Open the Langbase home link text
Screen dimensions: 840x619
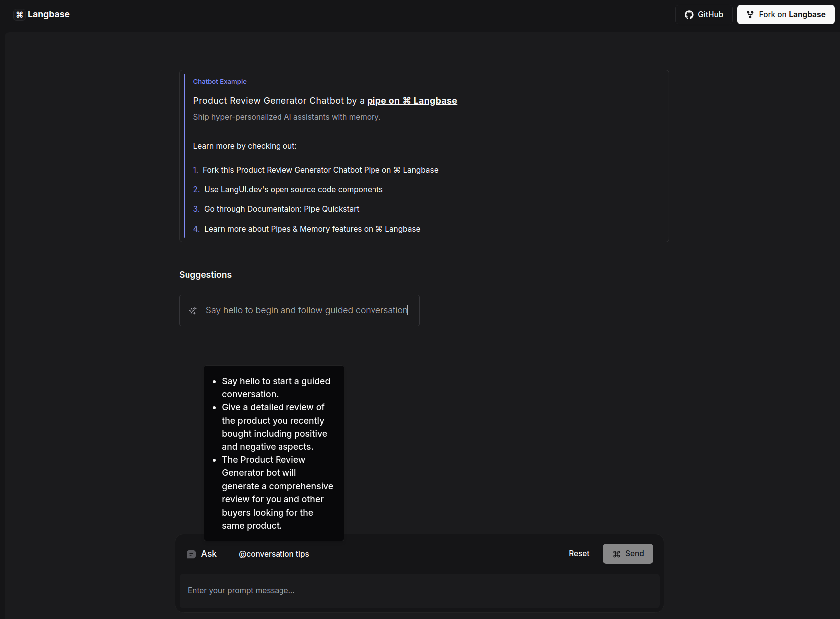pyautogui.click(x=48, y=14)
